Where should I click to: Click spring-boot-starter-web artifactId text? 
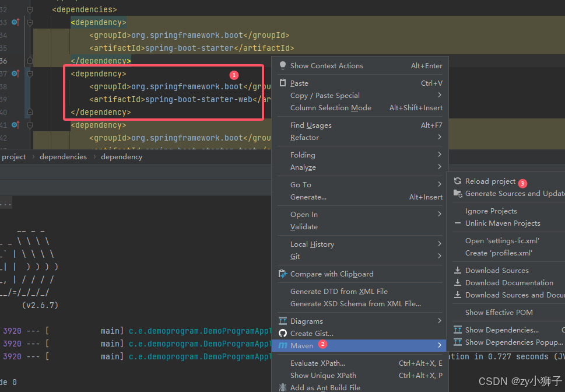click(199, 99)
